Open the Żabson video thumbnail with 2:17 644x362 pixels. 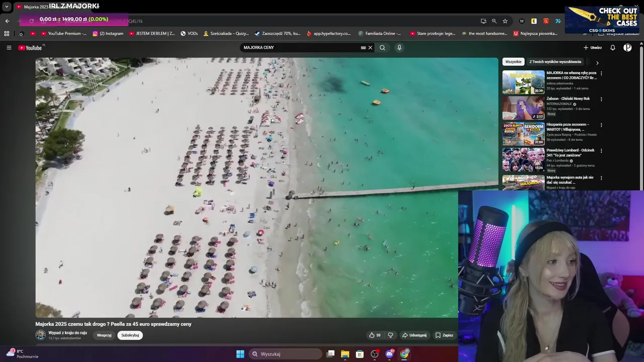[523, 108]
